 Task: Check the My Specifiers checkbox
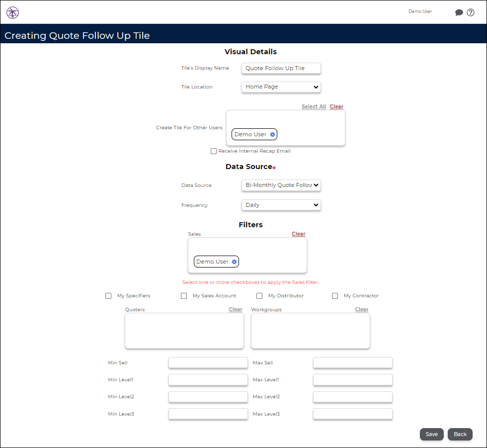pos(108,295)
